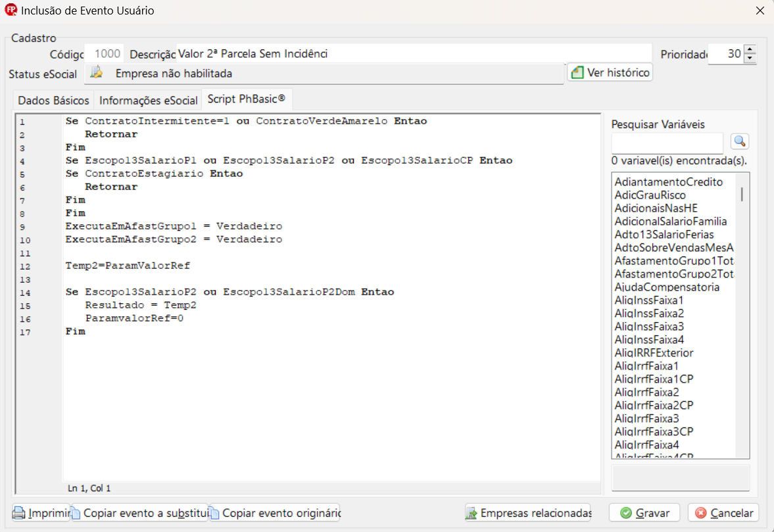Viewport: 774px width, 532px height.
Task: Click the eSocial status edit icon
Action: pos(97,72)
